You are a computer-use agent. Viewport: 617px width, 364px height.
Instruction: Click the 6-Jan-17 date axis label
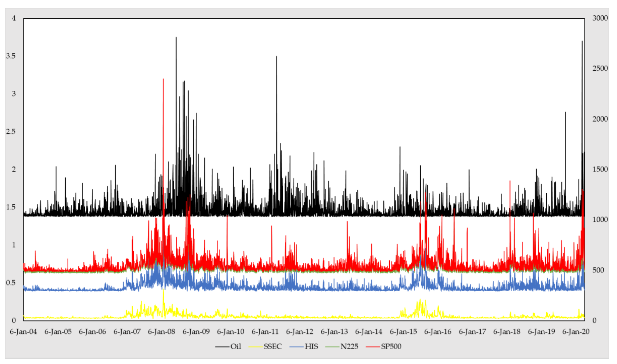pyautogui.click(x=472, y=332)
